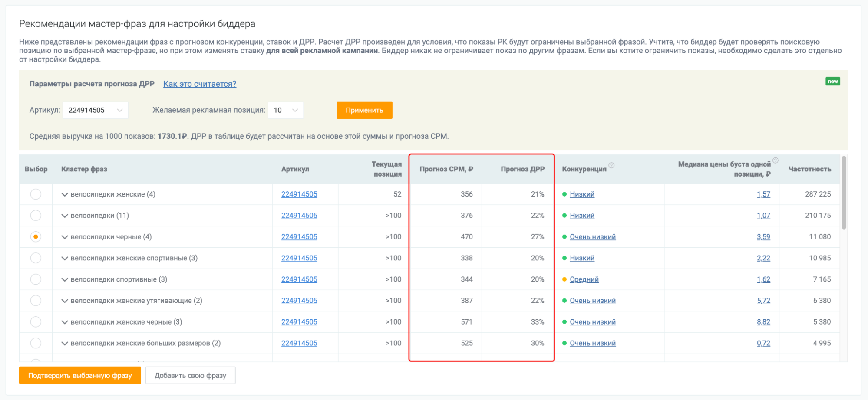
Task: Click boost price 3,59 link
Action: (x=763, y=237)
